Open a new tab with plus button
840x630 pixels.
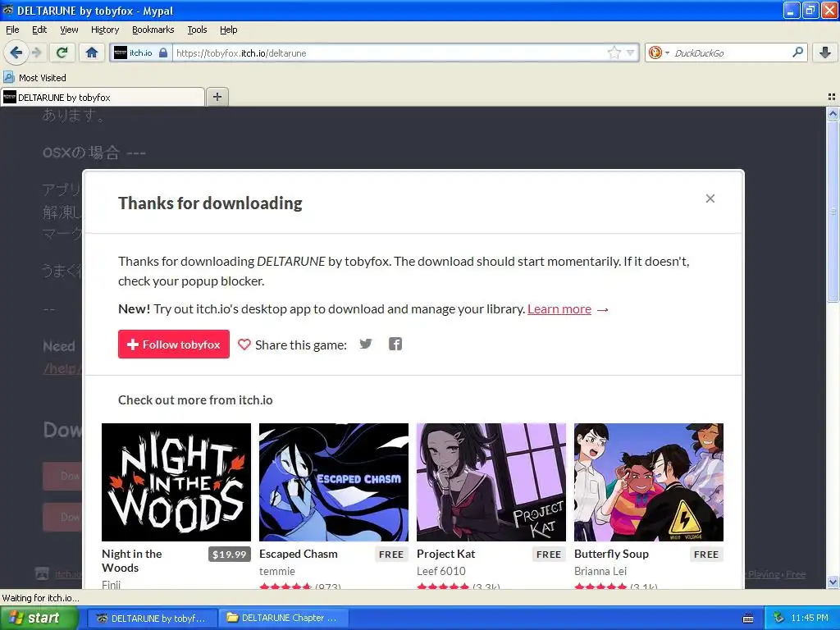[217, 97]
